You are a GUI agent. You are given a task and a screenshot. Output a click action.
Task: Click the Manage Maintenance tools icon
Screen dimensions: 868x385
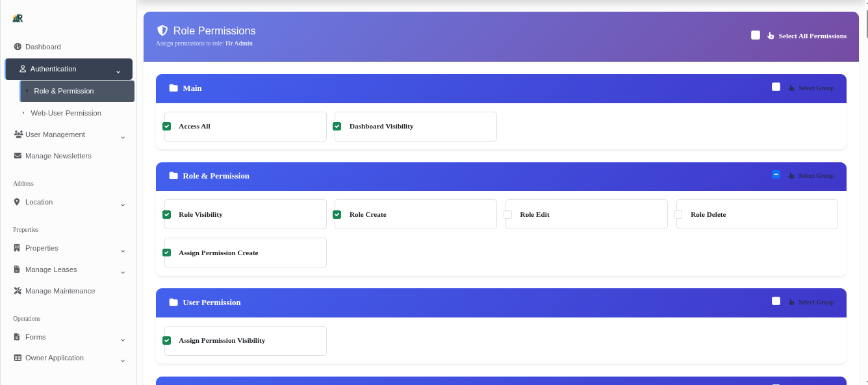tap(18, 291)
